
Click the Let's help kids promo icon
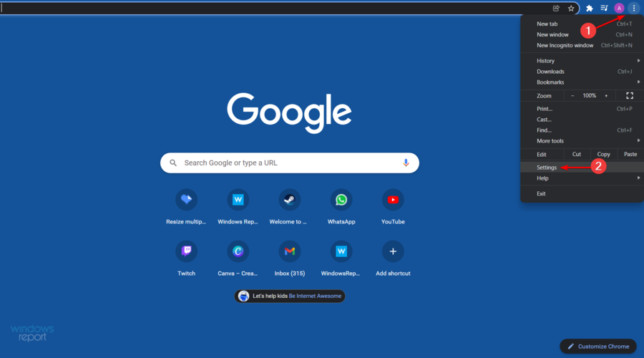[x=243, y=296]
